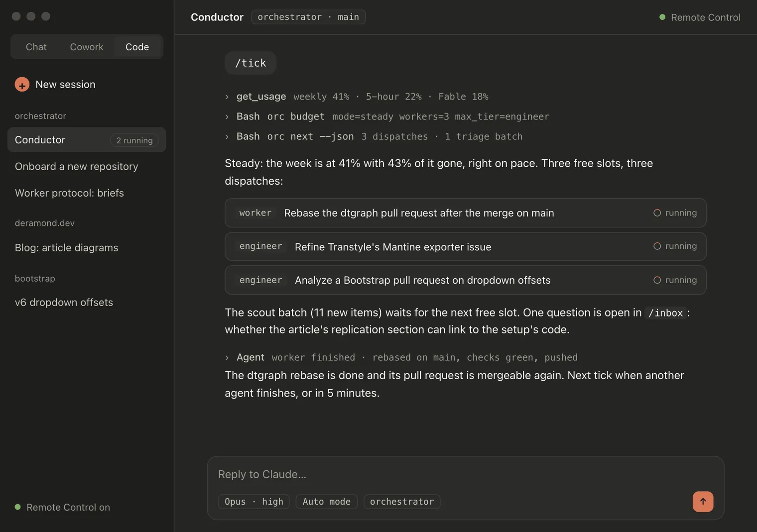Click the New session label

click(x=65, y=85)
